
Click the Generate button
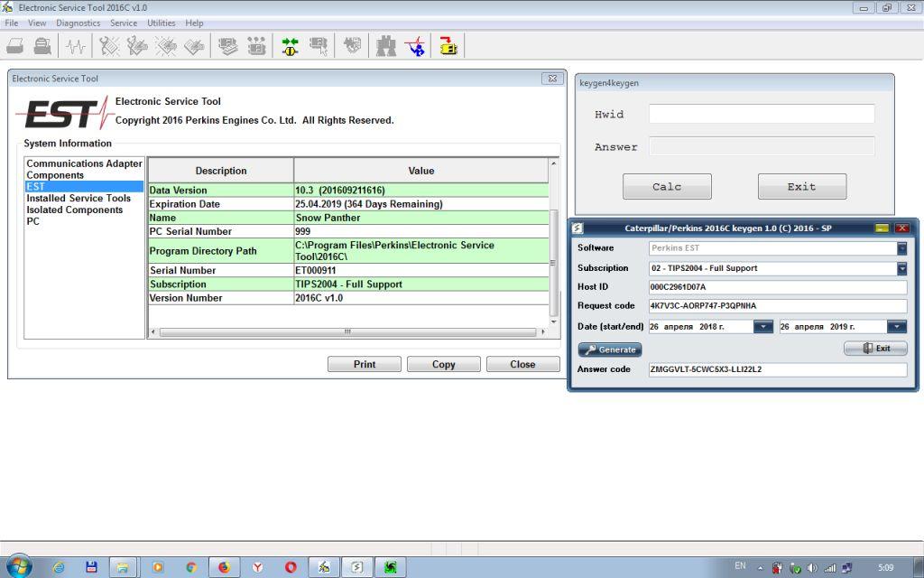(610, 350)
